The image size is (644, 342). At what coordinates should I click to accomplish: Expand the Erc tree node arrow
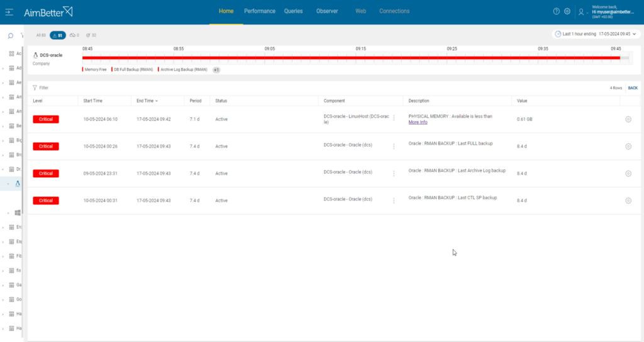click(x=3, y=228)
